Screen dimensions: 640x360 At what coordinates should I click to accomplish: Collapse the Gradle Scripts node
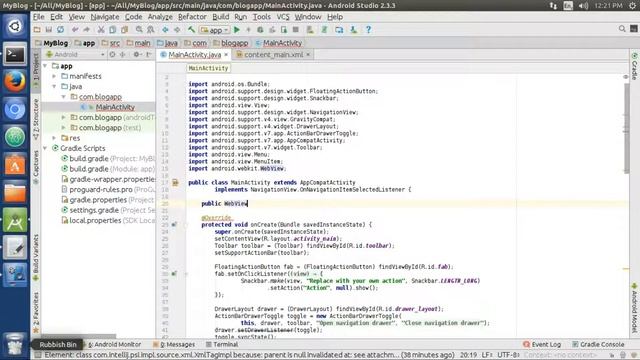pos(45,148)
